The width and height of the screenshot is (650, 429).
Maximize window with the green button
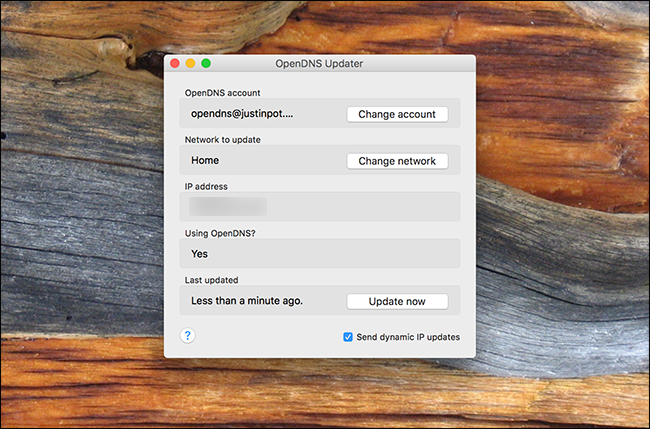[206, 63]
